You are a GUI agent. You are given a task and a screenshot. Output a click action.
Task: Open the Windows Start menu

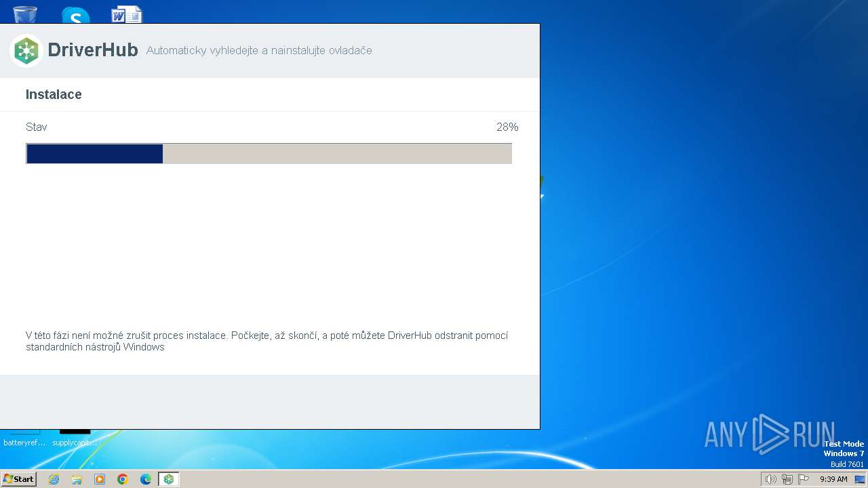[19, 479]
